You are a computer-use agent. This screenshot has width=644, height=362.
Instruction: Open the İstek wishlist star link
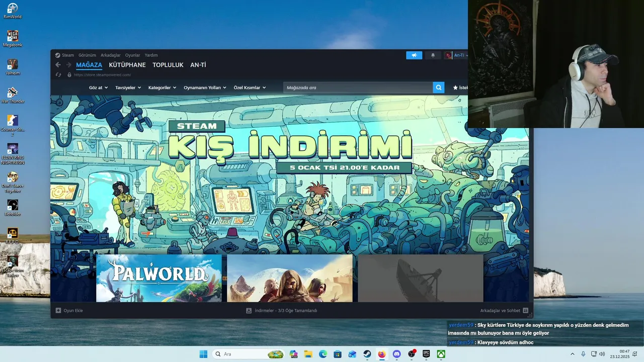460,87
